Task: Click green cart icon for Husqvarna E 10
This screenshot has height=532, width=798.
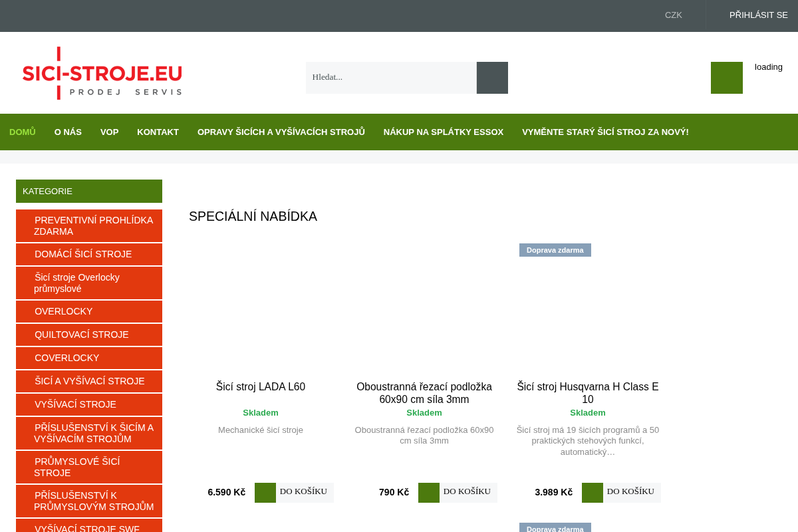Action: 593,493
